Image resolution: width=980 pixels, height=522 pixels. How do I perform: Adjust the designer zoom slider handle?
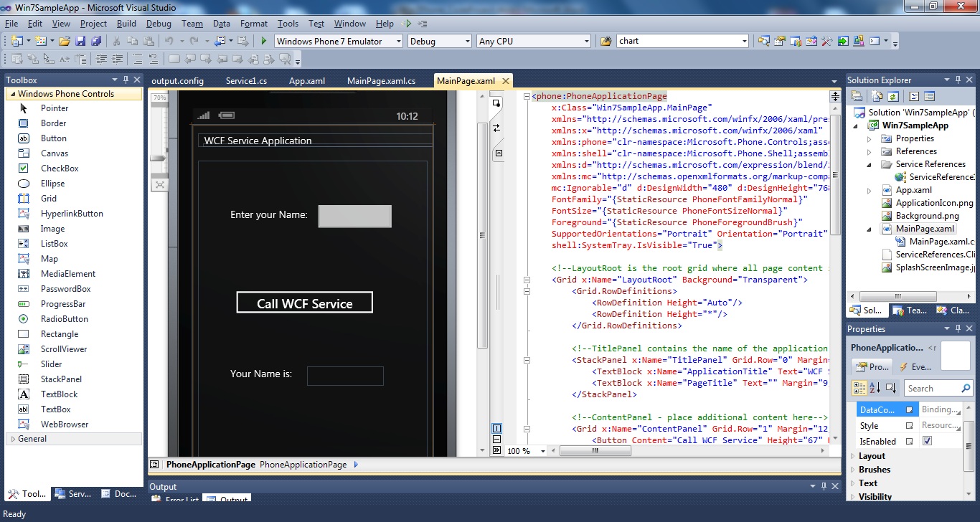pyautogui.click(x=159, y=158)
